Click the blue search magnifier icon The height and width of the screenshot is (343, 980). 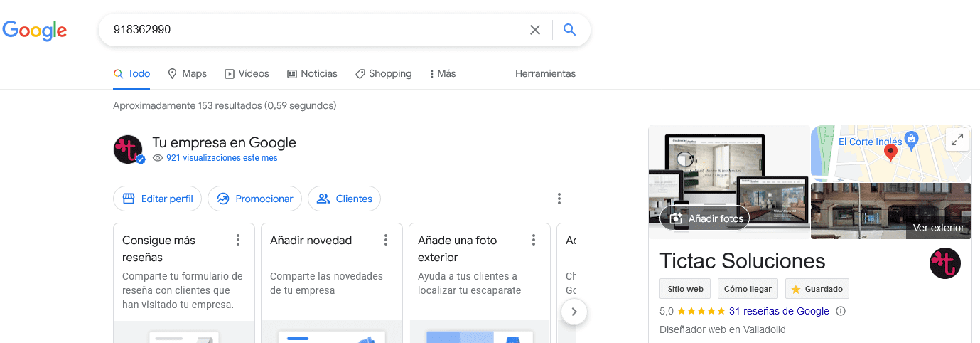569,30
